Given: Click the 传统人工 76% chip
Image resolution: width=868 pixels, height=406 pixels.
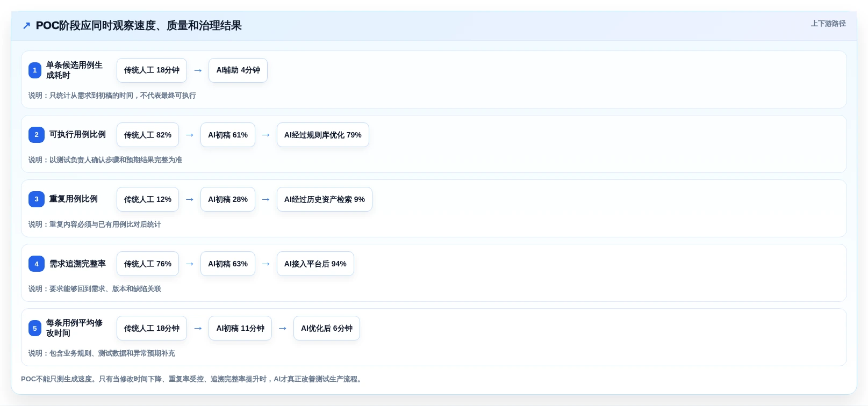Looking at the screenshot, I should click(x=148, y=264).
